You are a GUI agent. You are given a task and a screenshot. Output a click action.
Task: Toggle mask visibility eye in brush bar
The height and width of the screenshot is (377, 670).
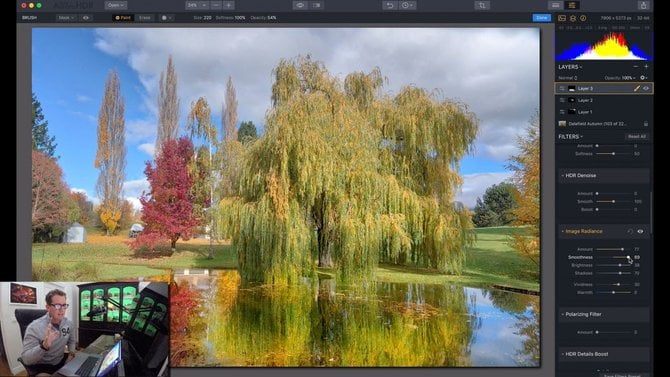coord(86,18)
